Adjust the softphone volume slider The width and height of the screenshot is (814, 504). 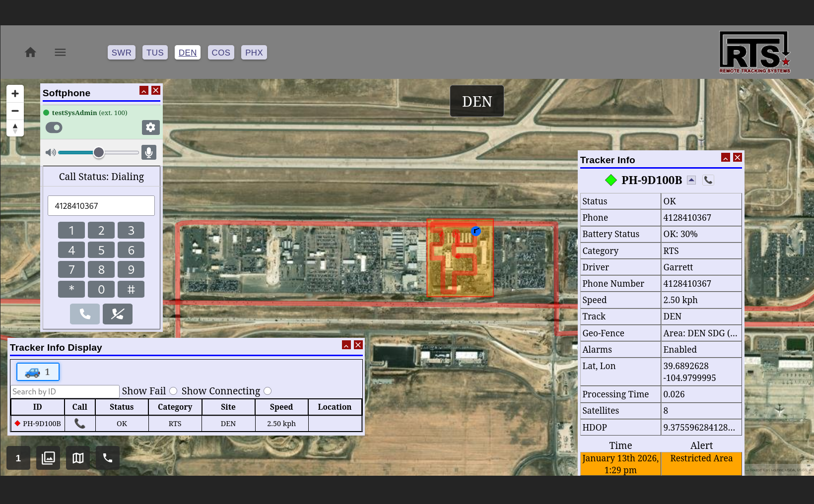(99, 152)
